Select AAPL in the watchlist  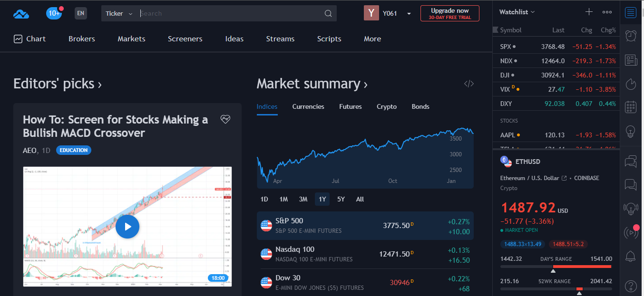(x=556, y=135)
